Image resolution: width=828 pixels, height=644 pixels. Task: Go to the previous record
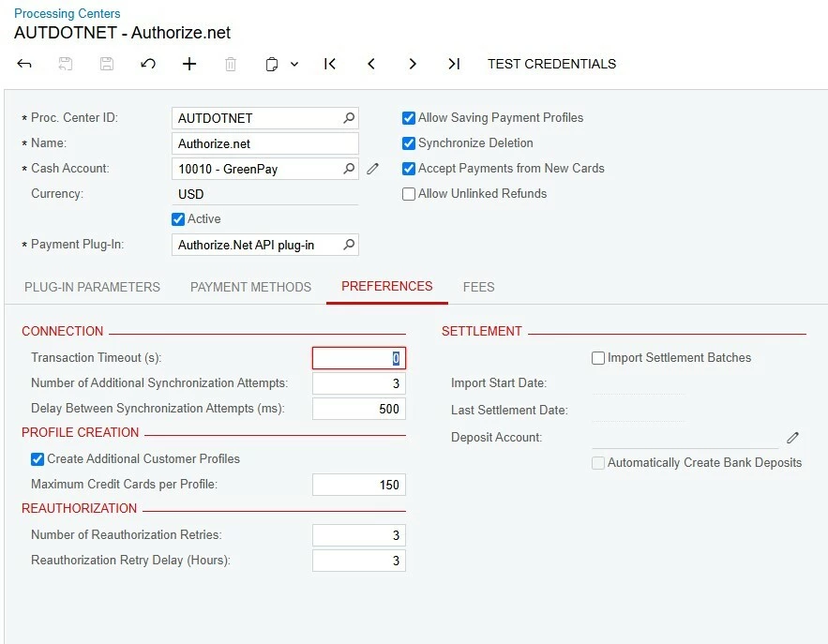tap(371, 64)
